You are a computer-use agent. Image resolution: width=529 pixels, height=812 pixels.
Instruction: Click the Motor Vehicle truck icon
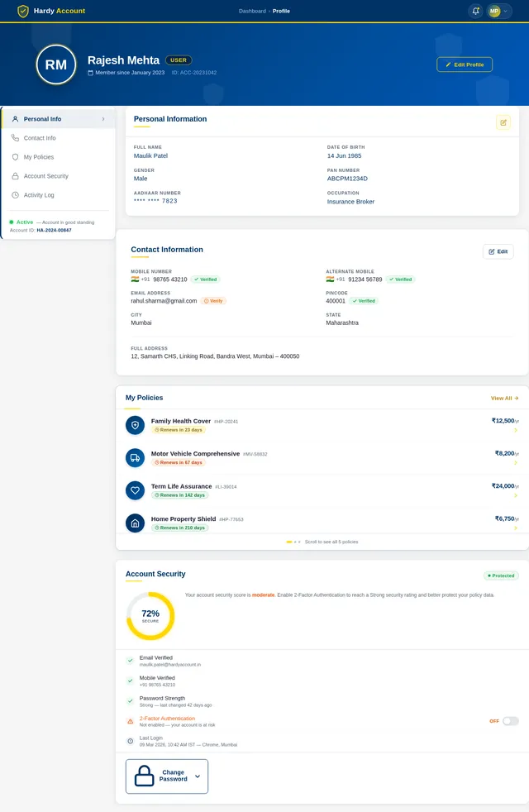pos(135,457)
